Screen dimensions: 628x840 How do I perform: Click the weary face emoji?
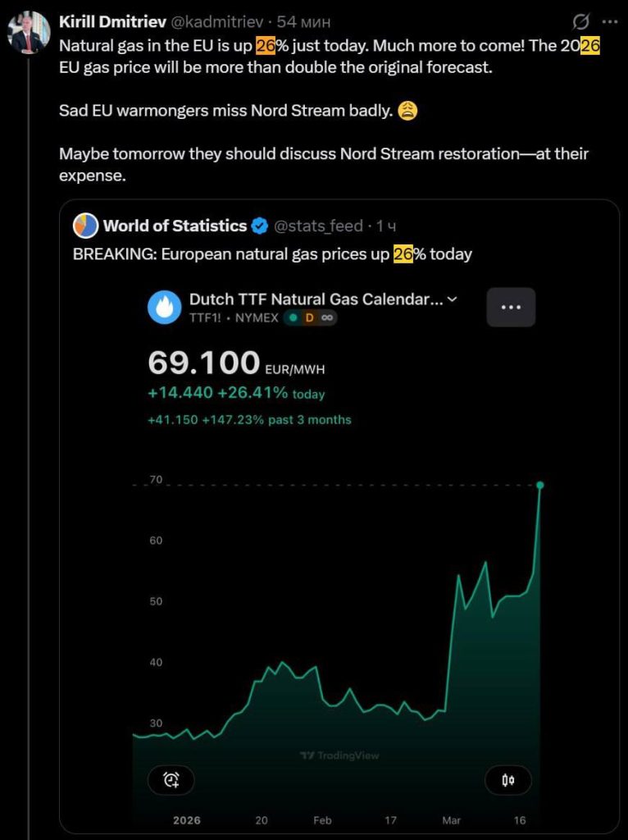point(407,111)
